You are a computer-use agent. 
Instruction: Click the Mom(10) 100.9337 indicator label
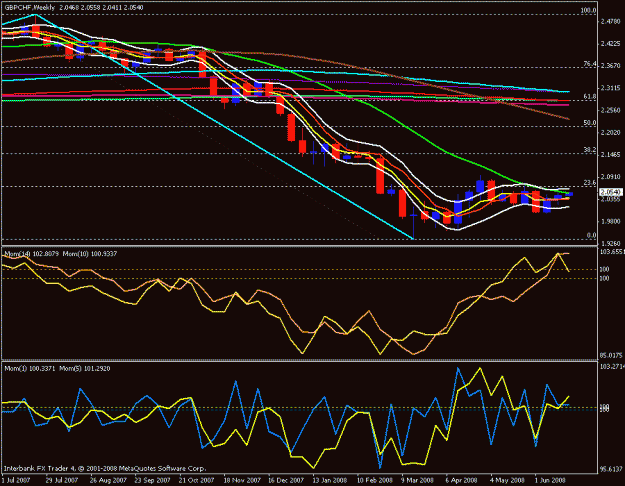[x=90, y=254]
